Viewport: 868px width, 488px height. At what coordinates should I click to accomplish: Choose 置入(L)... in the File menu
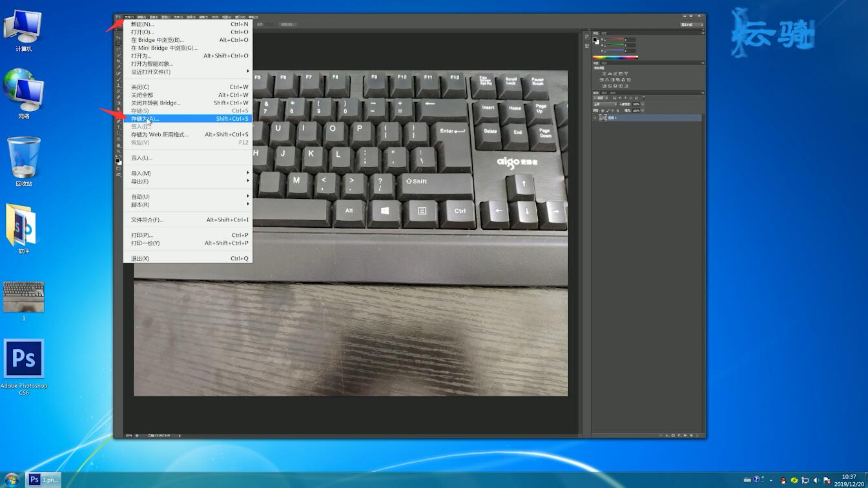(x=188, y=158)
